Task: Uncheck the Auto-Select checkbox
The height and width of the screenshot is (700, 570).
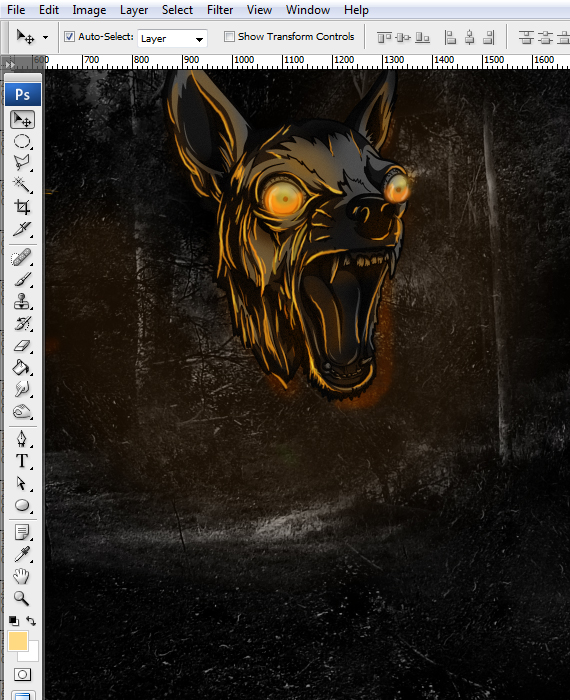Action: coord(69,37)
